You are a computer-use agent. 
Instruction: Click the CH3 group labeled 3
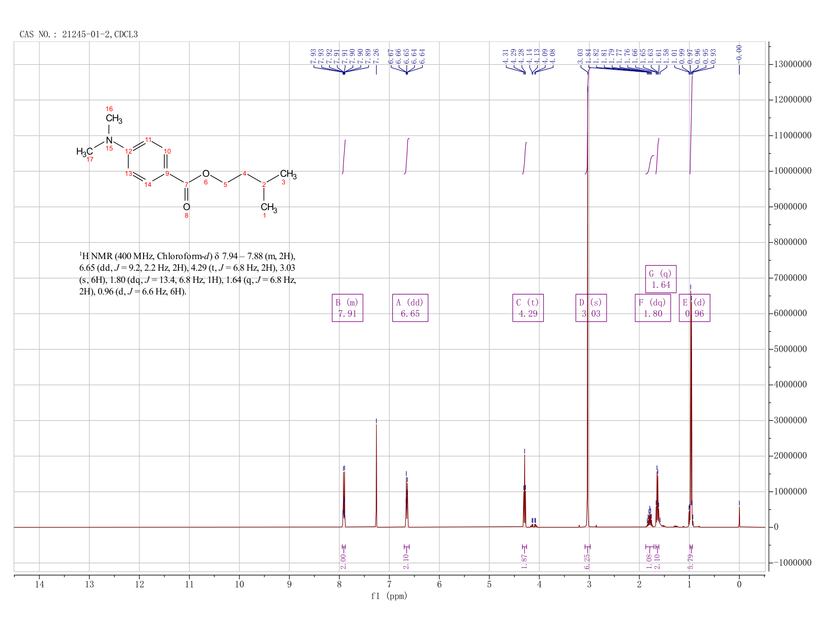[x=288, y=175]
